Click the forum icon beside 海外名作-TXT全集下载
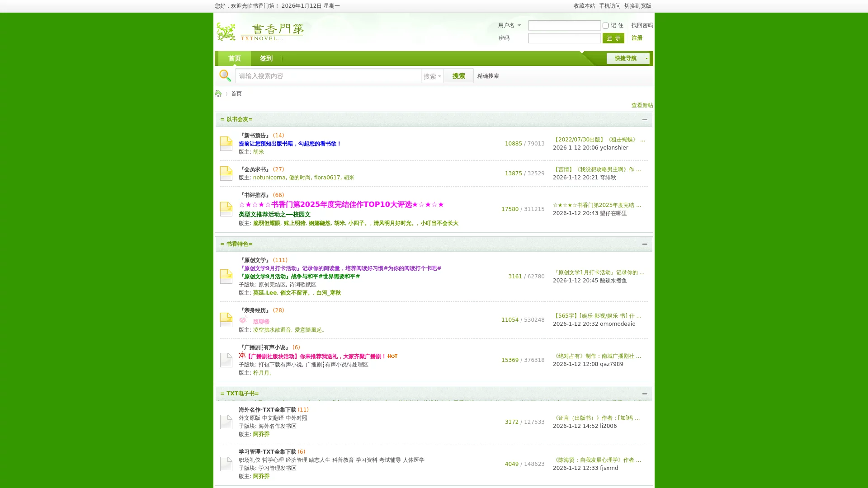Viewport: 868px width, 488px height. pos(226,422)
